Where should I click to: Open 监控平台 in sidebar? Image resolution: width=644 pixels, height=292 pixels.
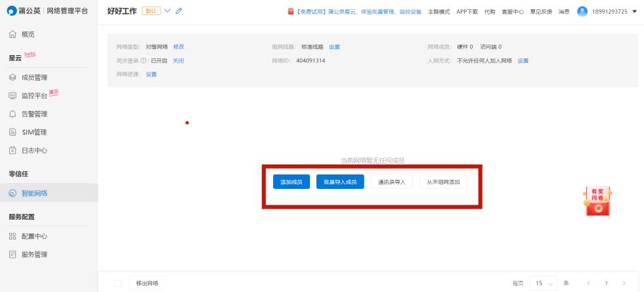[x=35, y=96]
